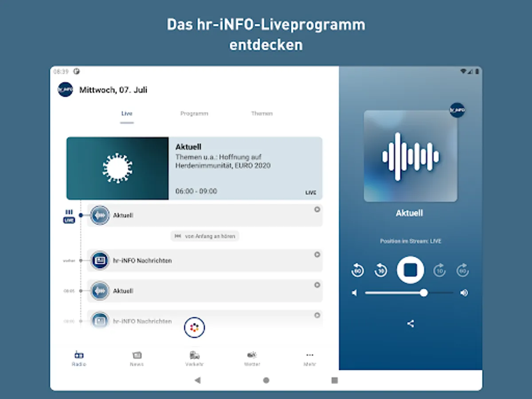Image resolution: width=532 pixels, height=399 pixels.
Task: Select the 'Mittwoch, 07. Juli' date heading
Action: [x=113, y=90]
